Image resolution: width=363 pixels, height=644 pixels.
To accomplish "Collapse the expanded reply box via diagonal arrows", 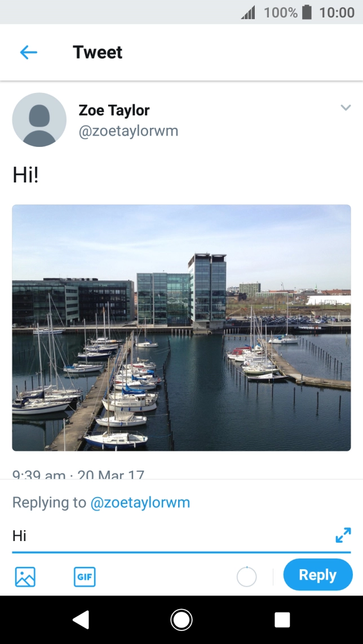I will coord(343,535).
